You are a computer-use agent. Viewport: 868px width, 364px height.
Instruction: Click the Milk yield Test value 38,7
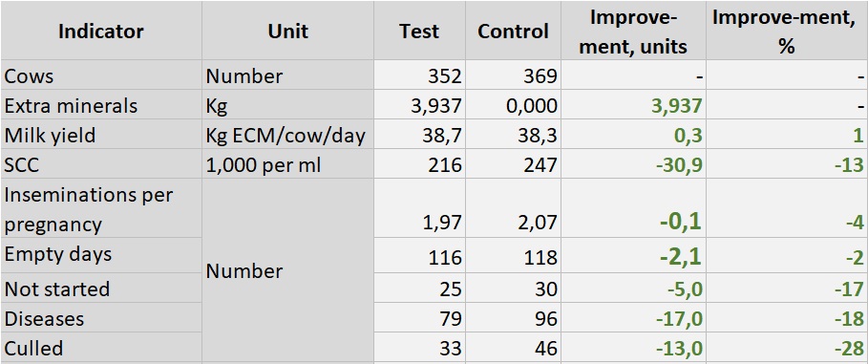click(x=419, y=135)
